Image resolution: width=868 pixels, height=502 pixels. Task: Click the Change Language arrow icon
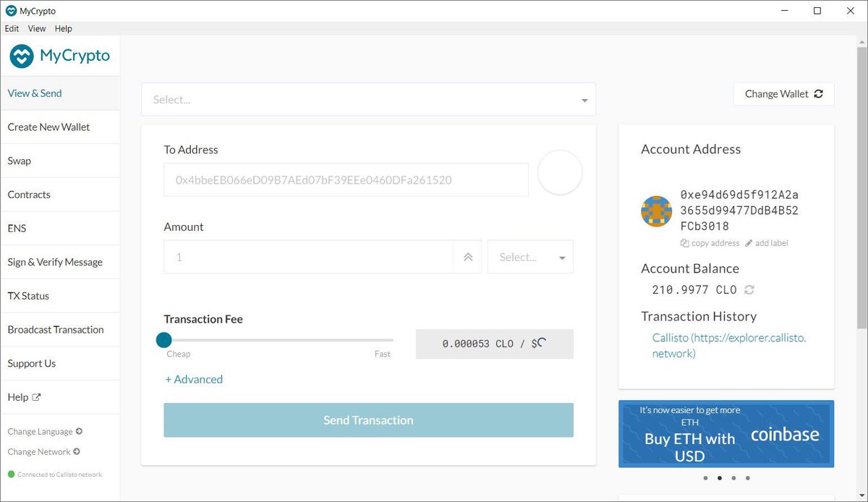[x=79, y=431]
